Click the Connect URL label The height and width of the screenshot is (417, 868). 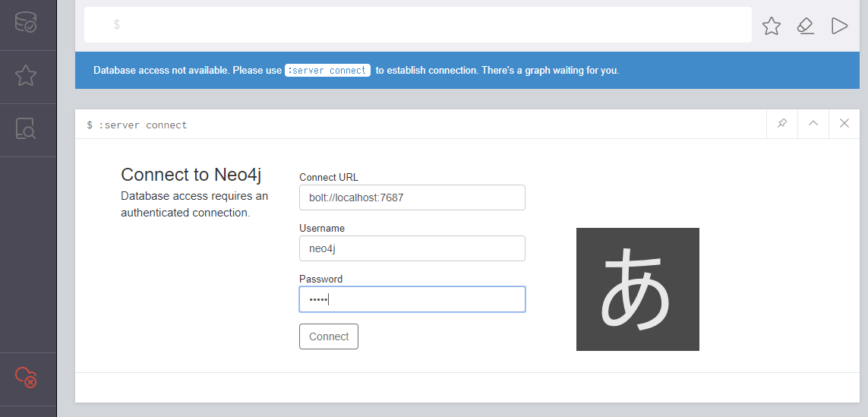(x=328, y=177)
